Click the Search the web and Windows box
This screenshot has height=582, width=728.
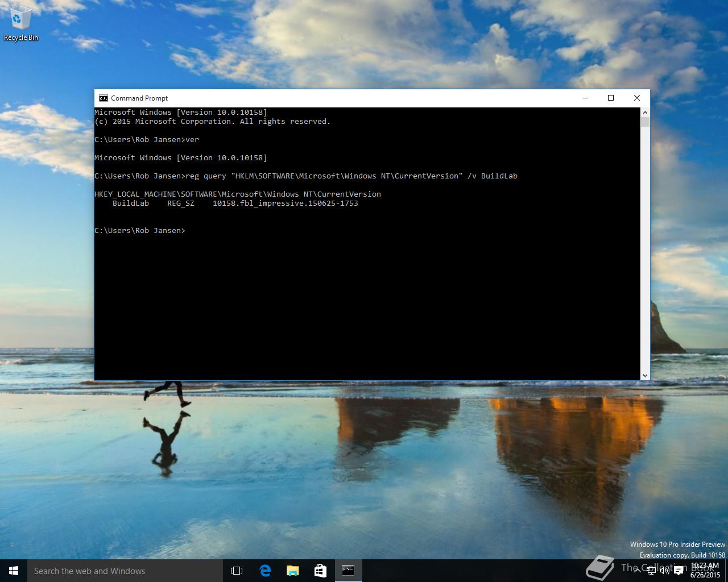(125, 571)
